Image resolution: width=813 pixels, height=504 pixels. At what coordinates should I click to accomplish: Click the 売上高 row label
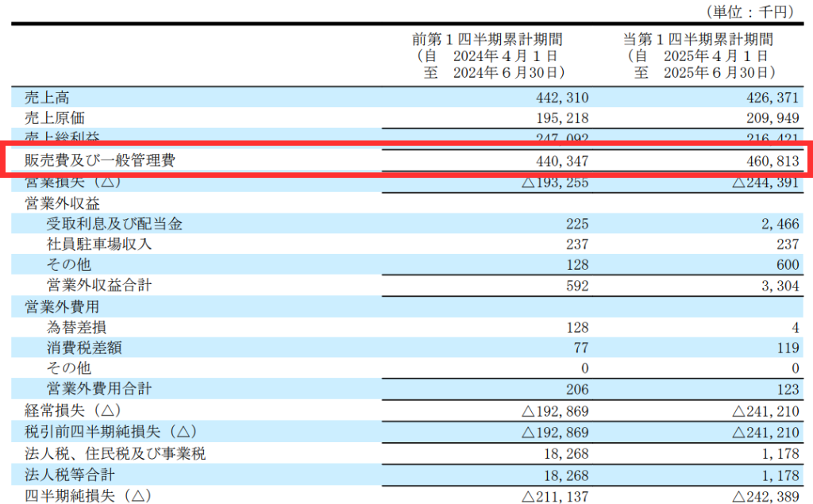[46, 98]
